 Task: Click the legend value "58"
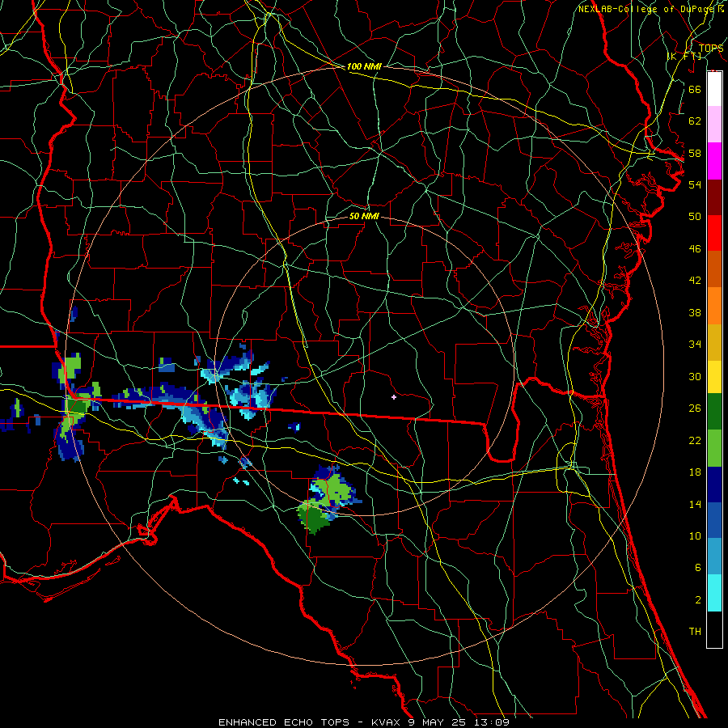tap(695, 153)
